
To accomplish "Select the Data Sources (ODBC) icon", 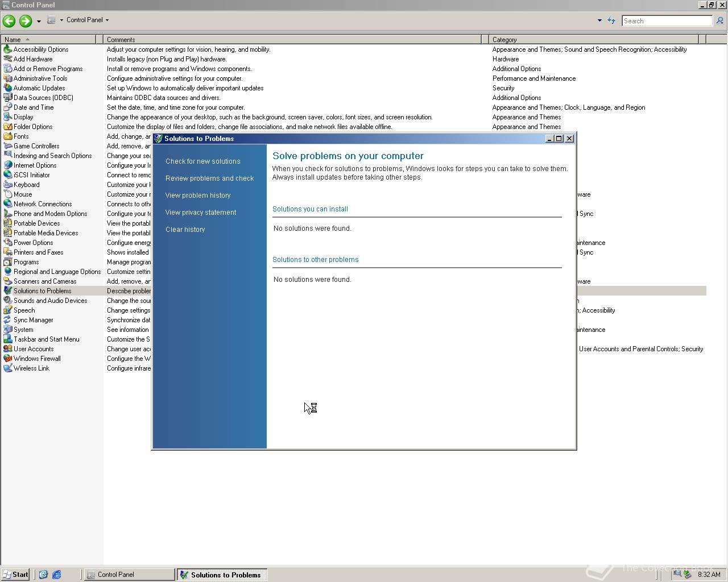I will (8, 98).
